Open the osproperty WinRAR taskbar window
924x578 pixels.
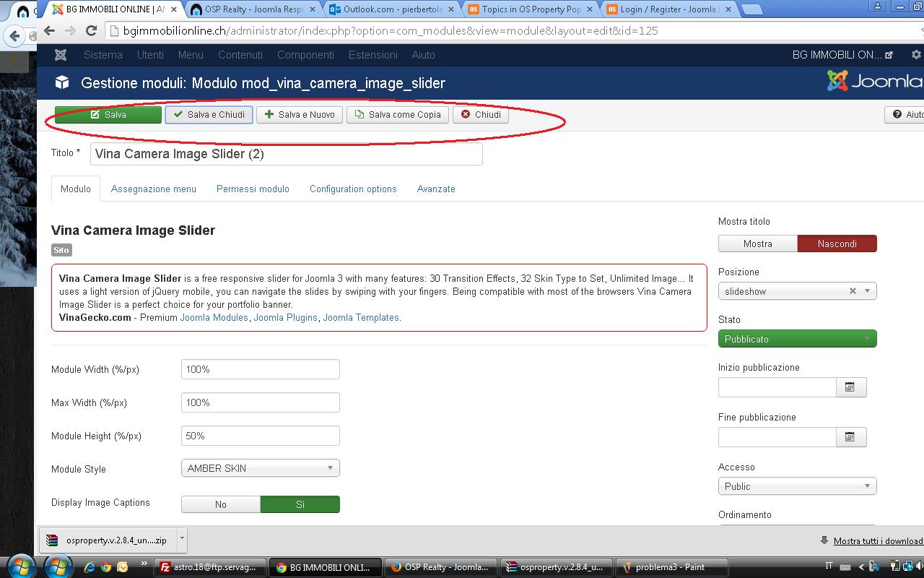(557, 567)
